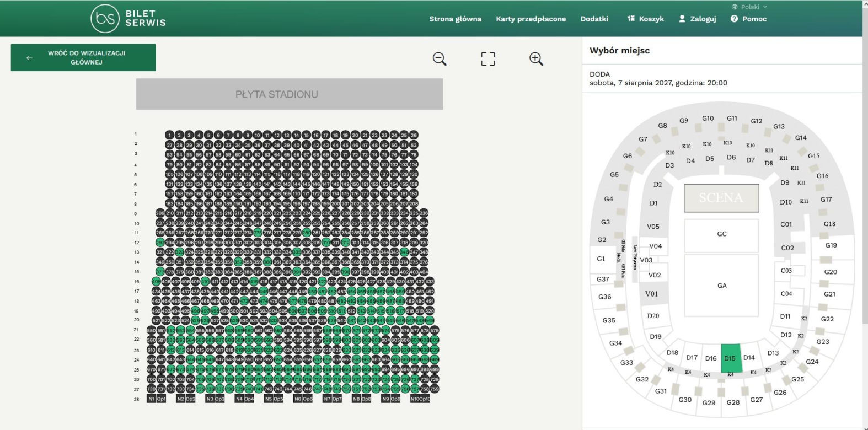Click the question mark icon beside Pomoc
Image resolution: width=868 pixels, height=430 pixels.
coord(734,19)
